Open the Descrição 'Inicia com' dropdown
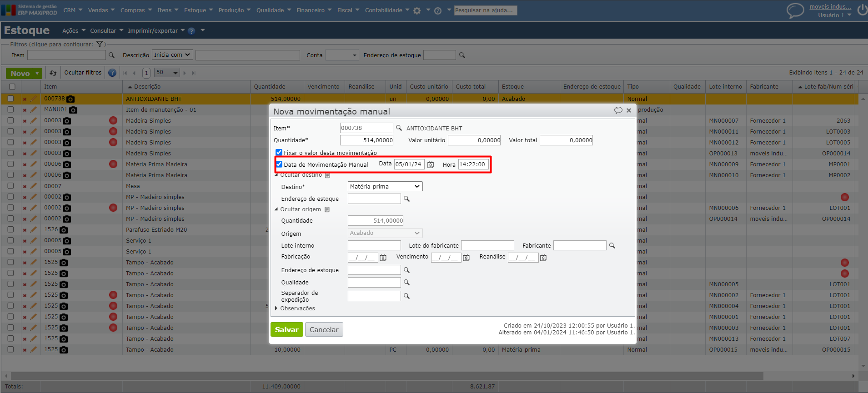This screenshot has width=868, height=393. click(172, 55)
